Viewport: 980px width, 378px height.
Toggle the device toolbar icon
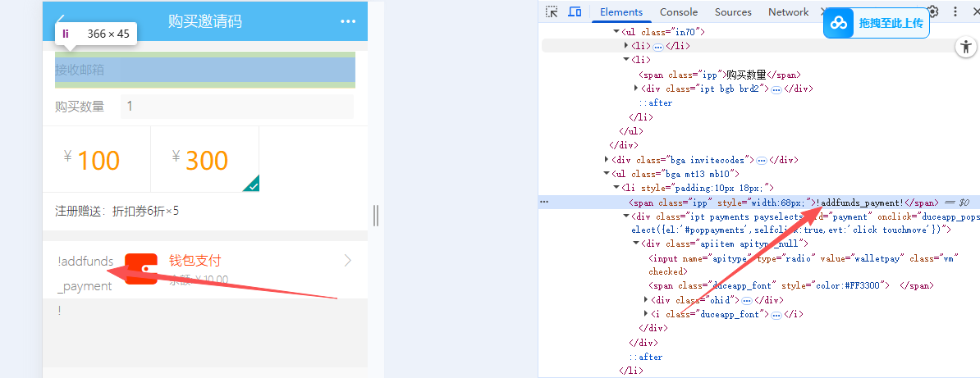(575, 11)
